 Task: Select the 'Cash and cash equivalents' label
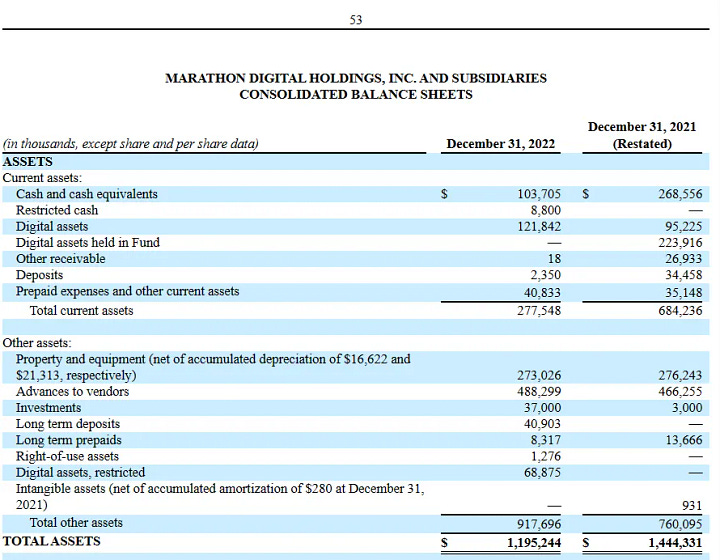click(x=87, y=194)
